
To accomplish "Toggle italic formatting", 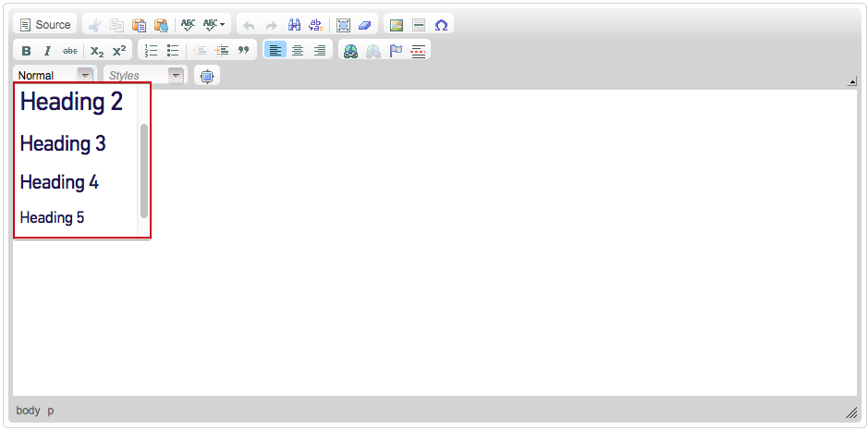I will pos(47,51).
